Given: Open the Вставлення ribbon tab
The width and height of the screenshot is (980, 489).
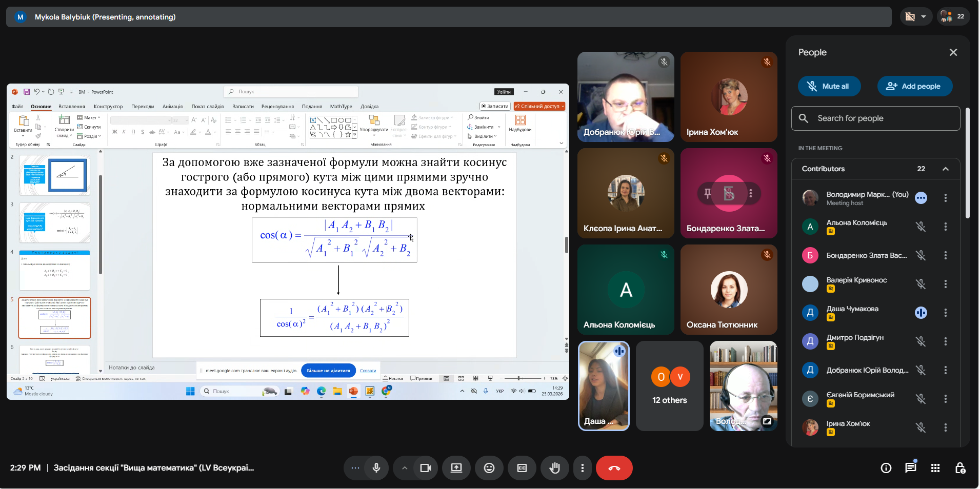Looking at the screenshot, I should pyautogui.click(x=72, y=107).
